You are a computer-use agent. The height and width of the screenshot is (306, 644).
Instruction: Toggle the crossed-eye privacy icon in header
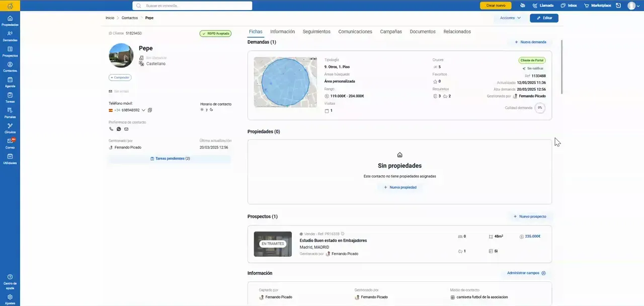coord(523,6)
